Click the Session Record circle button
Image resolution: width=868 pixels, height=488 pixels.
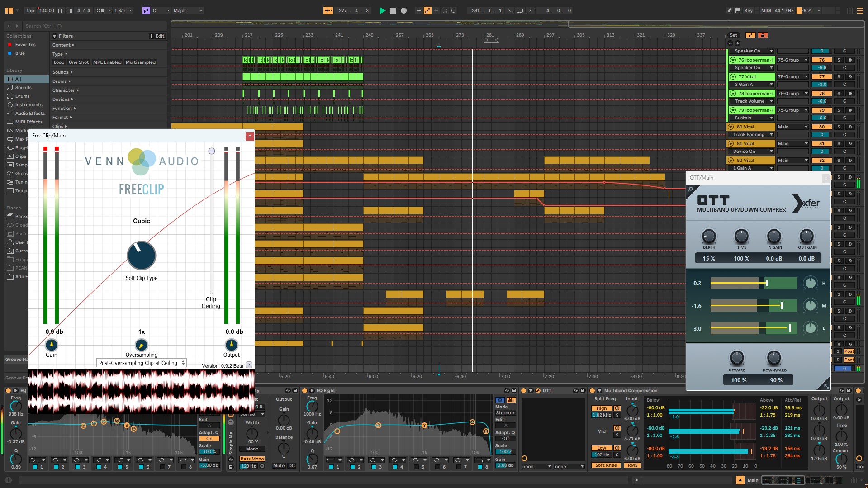[x=454, y=10]
